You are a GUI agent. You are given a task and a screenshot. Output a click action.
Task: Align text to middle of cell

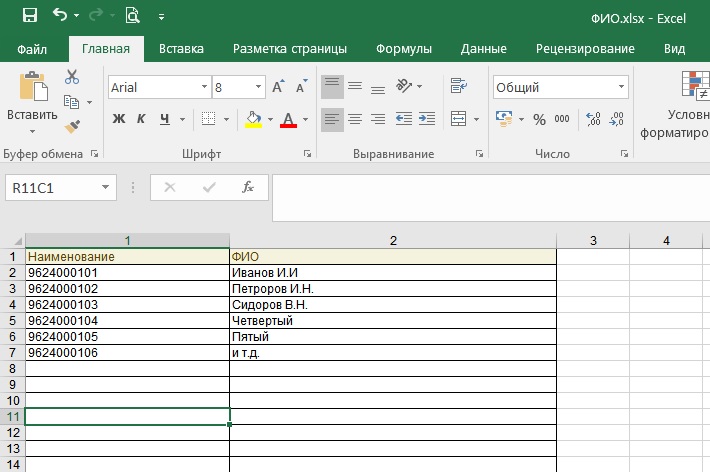pyautogui.click(x=355, y=86)
